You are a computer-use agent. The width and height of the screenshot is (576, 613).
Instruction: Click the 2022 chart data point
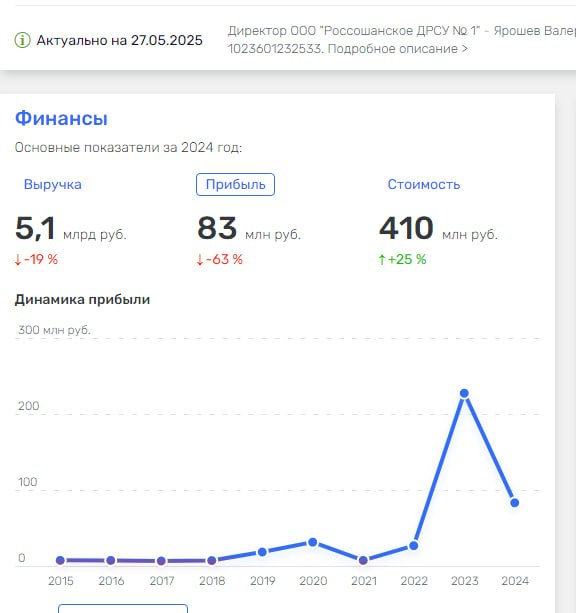[x=414, y=546]
